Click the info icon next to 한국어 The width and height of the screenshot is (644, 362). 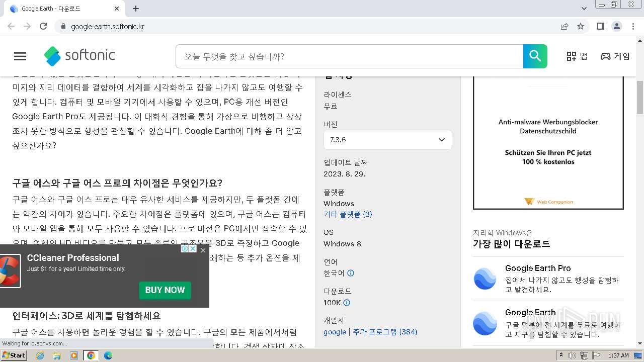click(351, 273)
